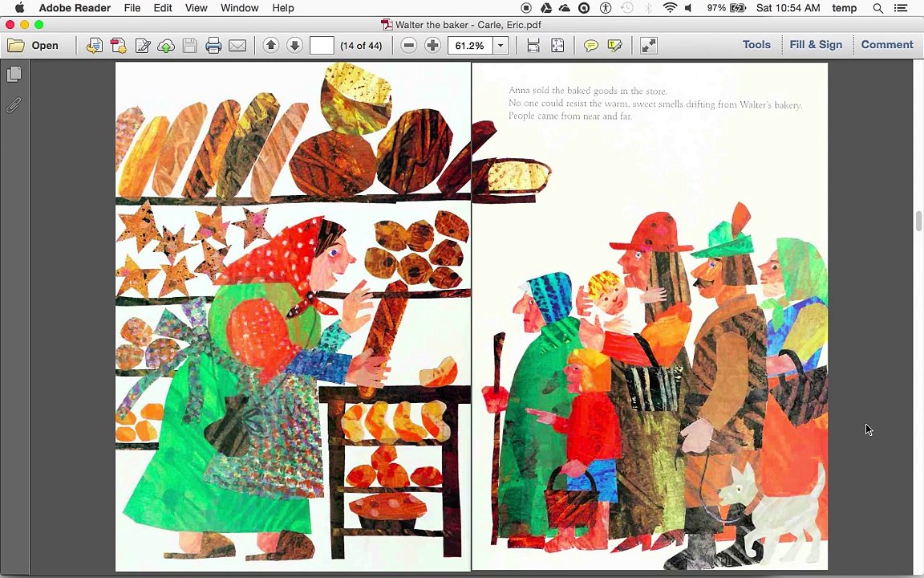This screenshot has width=924, height=578.
Task: Click the (14 of 44) page count
Action: [361, 46]
